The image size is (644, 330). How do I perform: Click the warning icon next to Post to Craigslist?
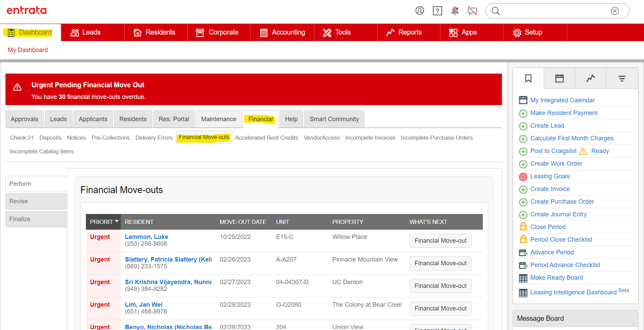[x=583, y=151]
